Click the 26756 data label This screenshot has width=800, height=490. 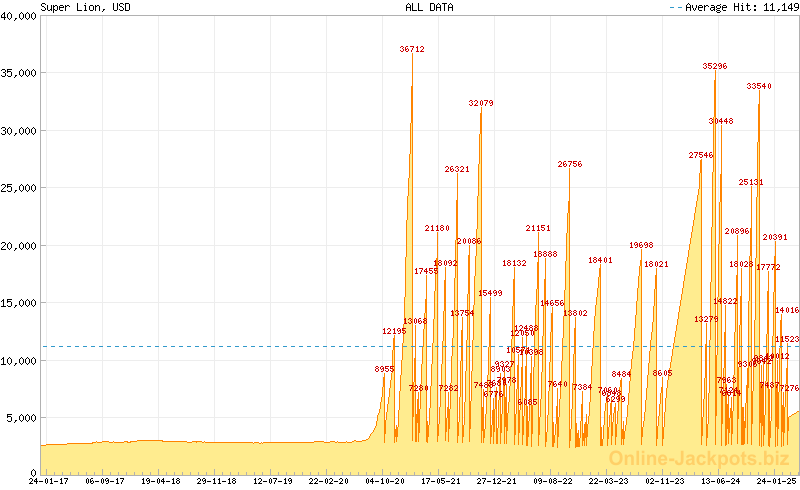[570, 164]
